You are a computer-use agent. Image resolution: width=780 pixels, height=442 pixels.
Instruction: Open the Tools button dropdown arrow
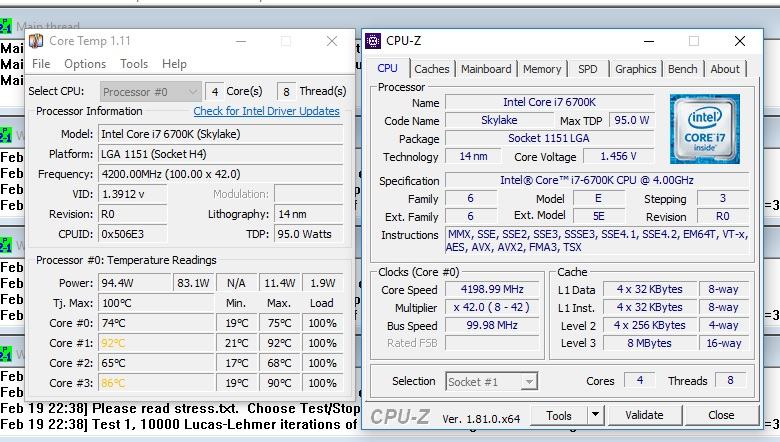pos(595,416)
